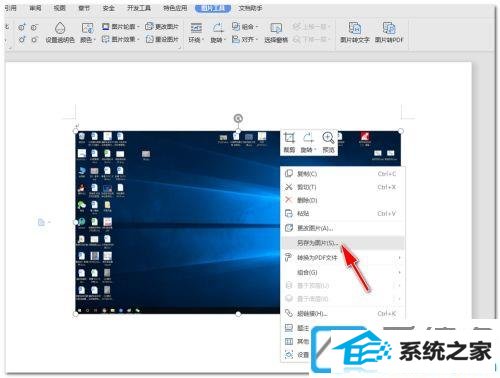Open the Wrap (环绕) dropdown in ribbon
Screen dimensions: 500x378
pos(196,33)
